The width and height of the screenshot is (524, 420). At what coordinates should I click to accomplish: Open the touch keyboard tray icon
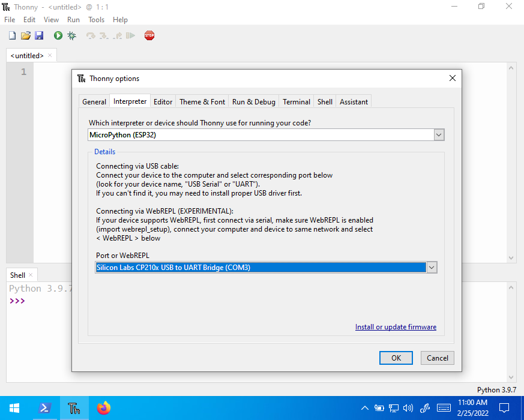coord(444,408)
